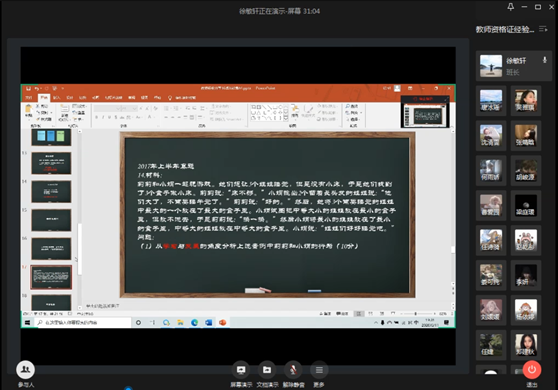Image resolution: width=558 pixels, height=390 pixels.
Task: Pin the meeting window on top
Action: pos(511,7)
